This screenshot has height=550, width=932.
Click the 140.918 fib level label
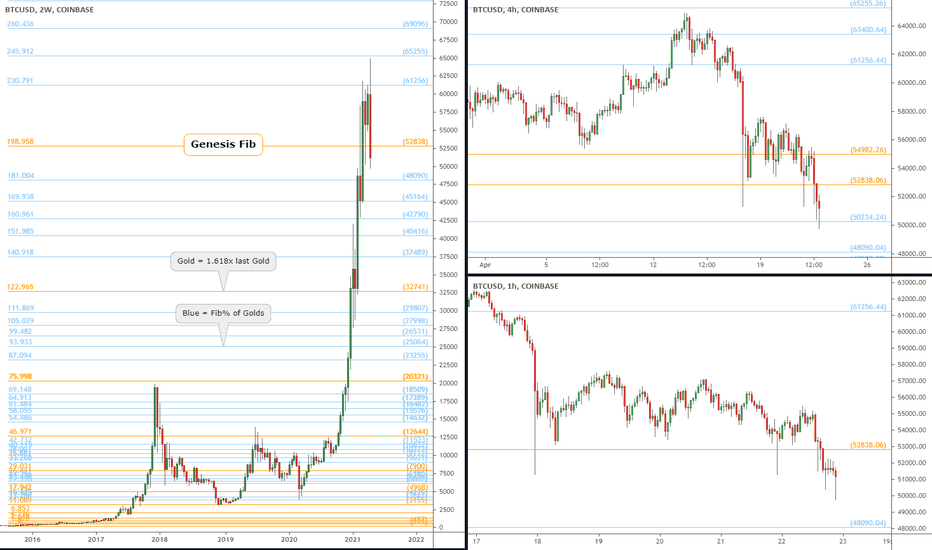pos(20,252)
